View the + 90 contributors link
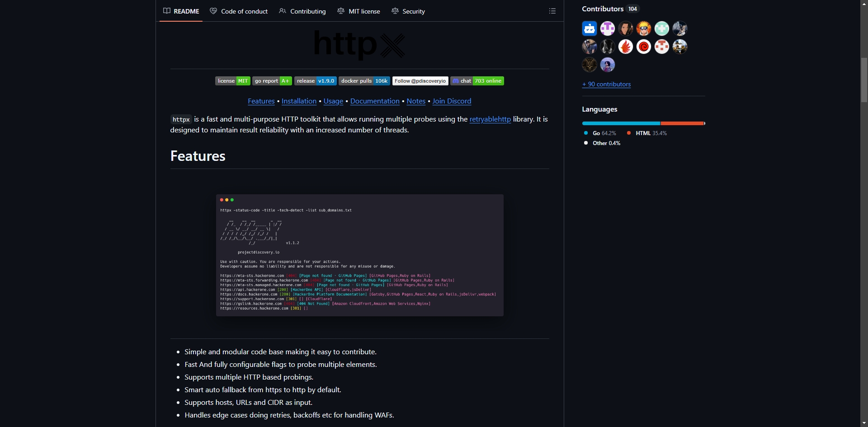868x427 pixels. pyautogui.click(x=606, y=84)
